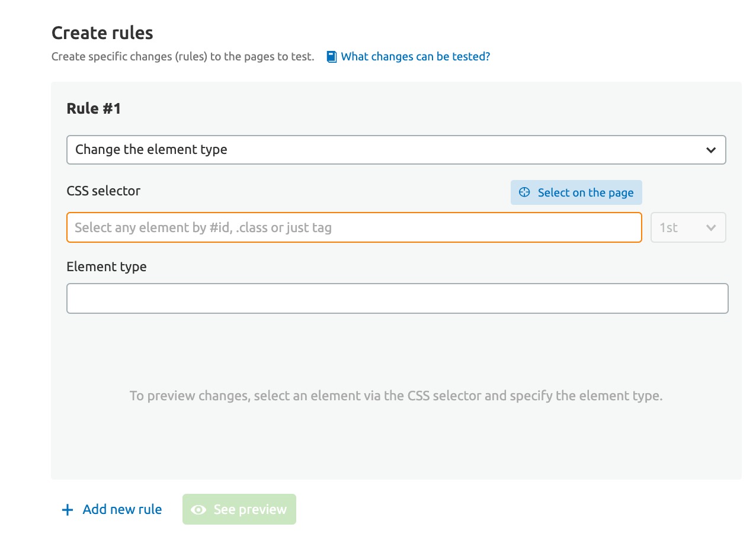Image resolution: width=756 pixels, height=540 pixels.
Task: Click the "CSS selector" field label
Action: [104, 191]
